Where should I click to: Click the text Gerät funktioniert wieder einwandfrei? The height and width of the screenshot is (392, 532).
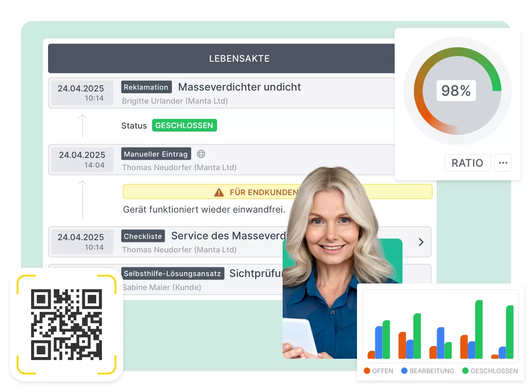[x=204, y=210]
